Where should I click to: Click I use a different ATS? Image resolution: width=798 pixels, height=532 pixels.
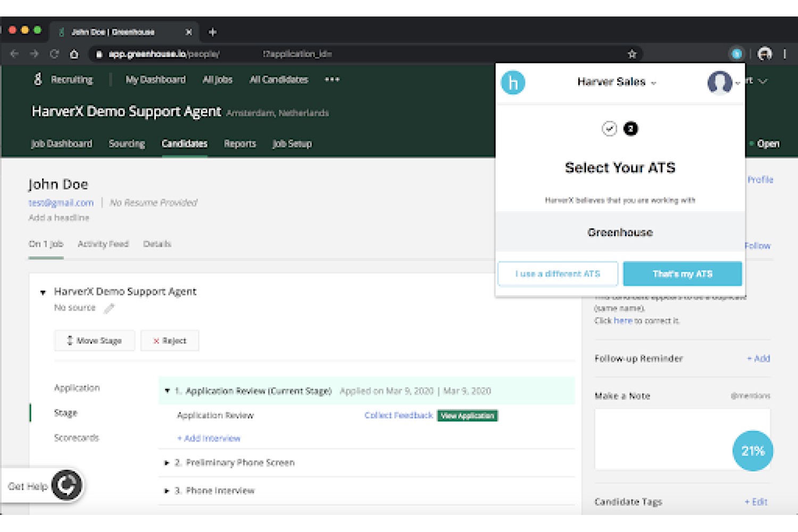tap(558, 273)
